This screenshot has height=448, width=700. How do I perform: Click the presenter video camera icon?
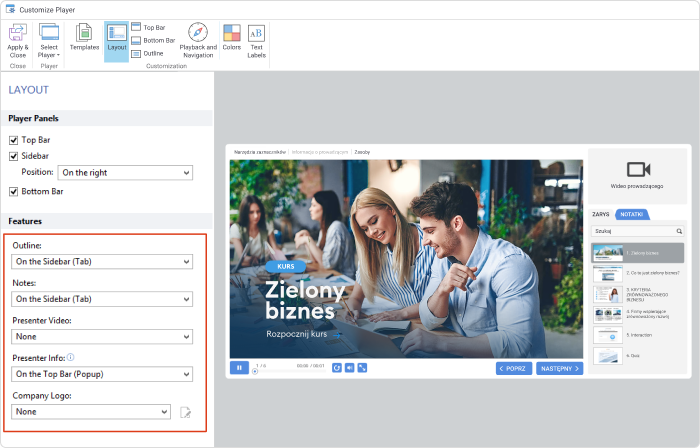coord(638,170)
